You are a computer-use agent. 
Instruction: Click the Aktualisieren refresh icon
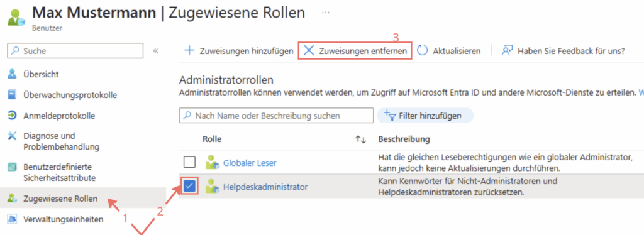tap(423, 51)
